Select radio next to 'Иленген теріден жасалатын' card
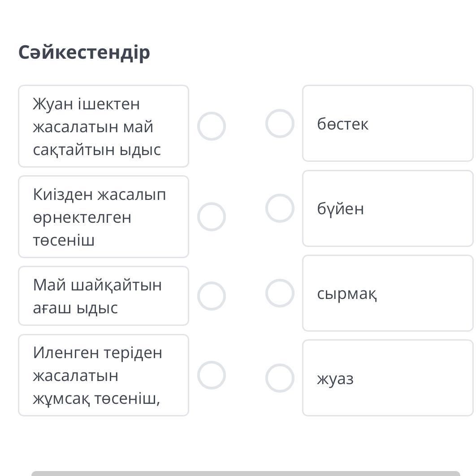The width and height of the screenshot is (476, 476). pos(211,375)
